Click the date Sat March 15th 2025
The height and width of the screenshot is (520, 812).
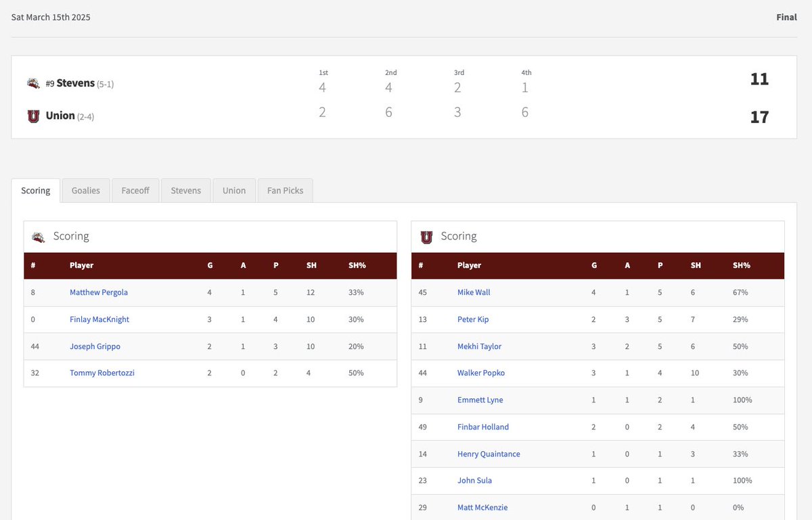pyautogui.click(x=51, y=17)
